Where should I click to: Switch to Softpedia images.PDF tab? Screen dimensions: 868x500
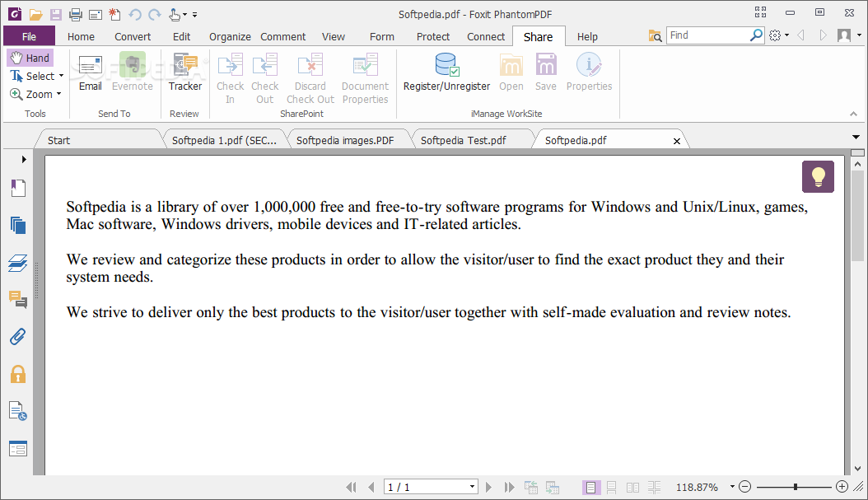tap(345, 141)
